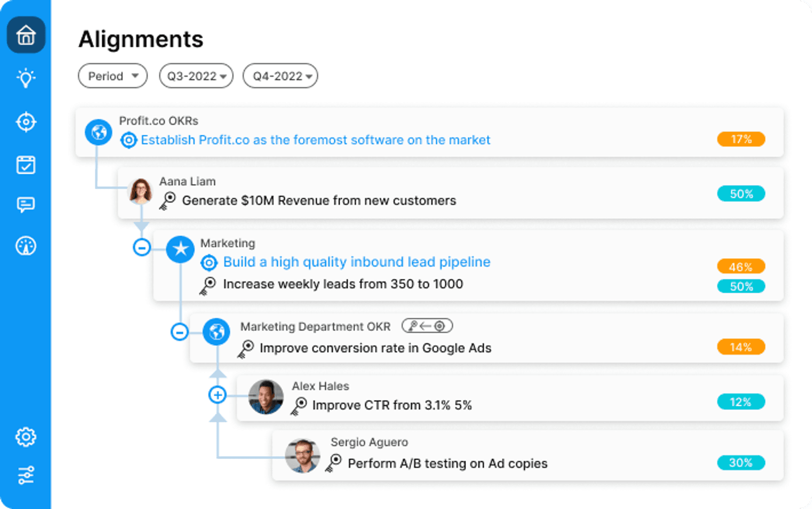Click Sergio Aguero's avatar photo
The width and height of the screenshot is (812, 509).
pyautogui.click(x=302, y=456)
